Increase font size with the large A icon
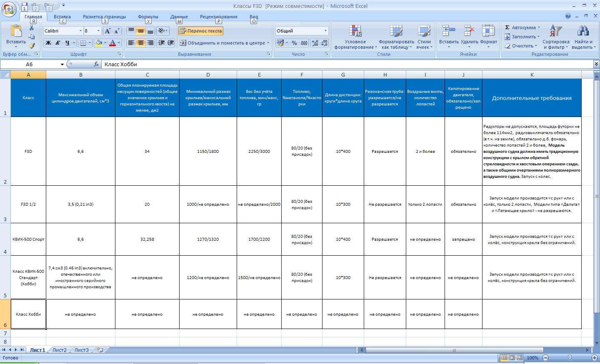This screenshot has height=364, width=600. pos(107,31)
